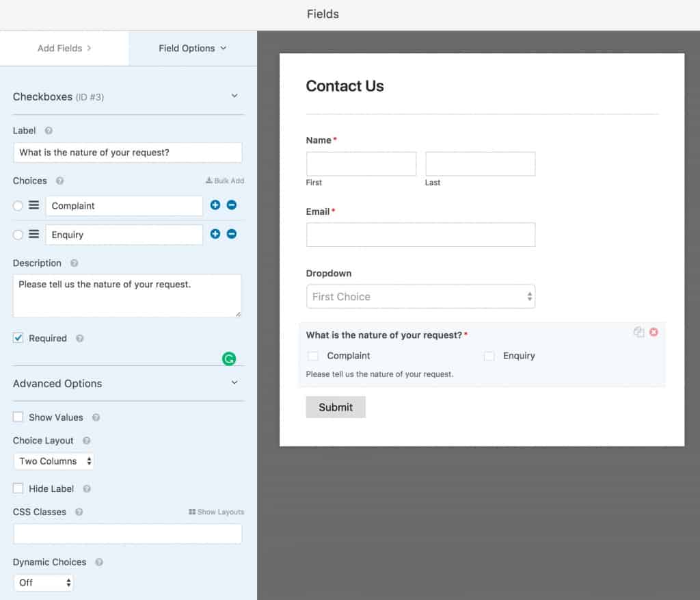This screenshot has height=600, width=700.
Task: Delete the checkbox field with the red X icon
Action: pyautogui.click(x=654, y=332)
